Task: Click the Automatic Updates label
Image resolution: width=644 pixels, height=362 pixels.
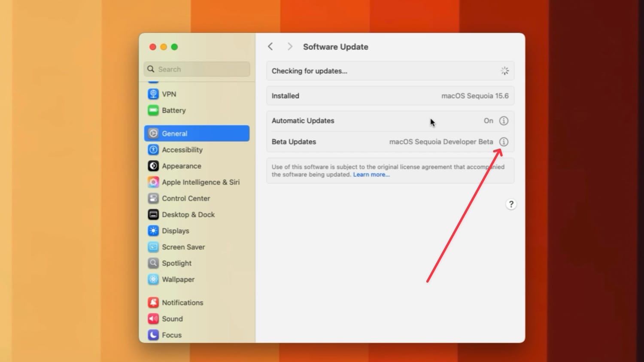Action: 303,121
